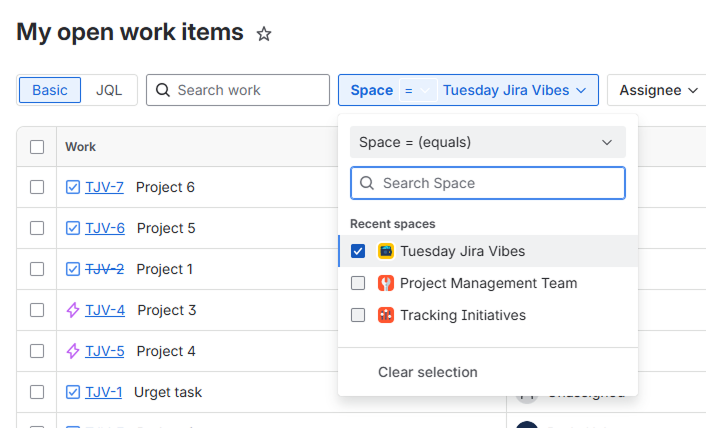Switch to Basic search mode
The image size is (706, 428).
[x=50, y=90]
